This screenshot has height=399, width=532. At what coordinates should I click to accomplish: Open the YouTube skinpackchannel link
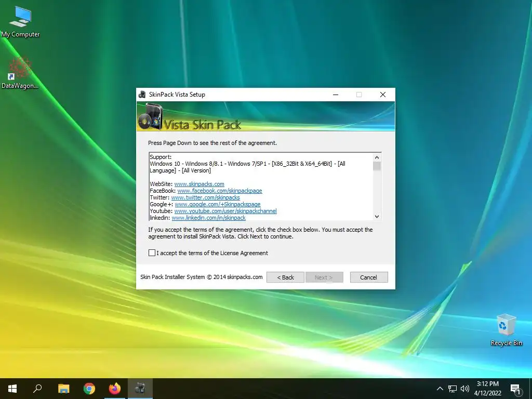point(225,211)
